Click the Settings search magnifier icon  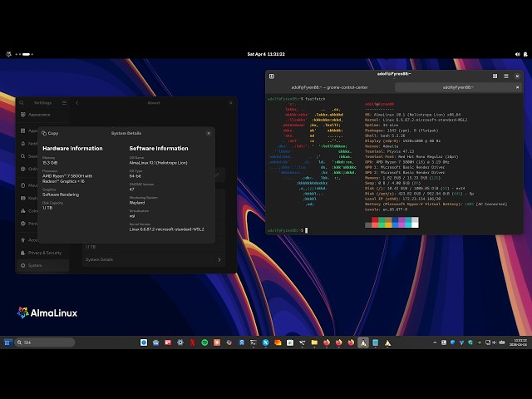[x=22, y=103]
